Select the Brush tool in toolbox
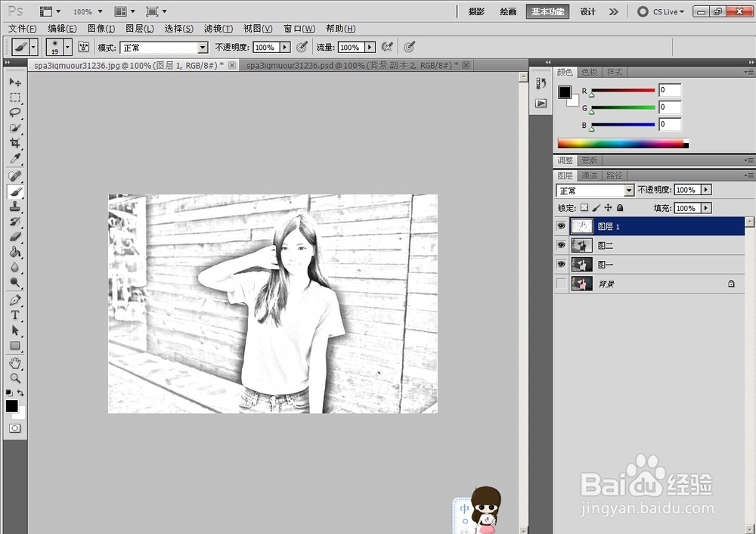 click(x=15, y=191)
